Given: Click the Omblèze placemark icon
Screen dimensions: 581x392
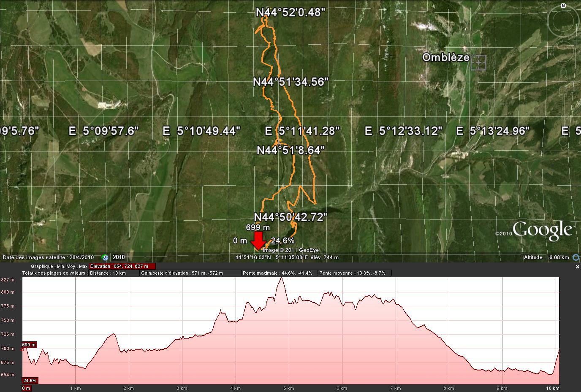Looking at the screenshot, I should click(479, 62).
